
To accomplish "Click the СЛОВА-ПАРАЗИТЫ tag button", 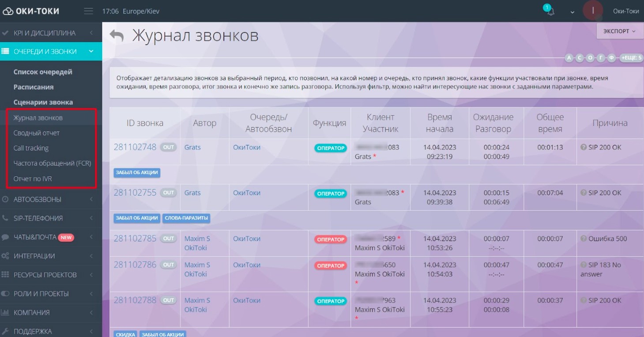I will 186,218.
